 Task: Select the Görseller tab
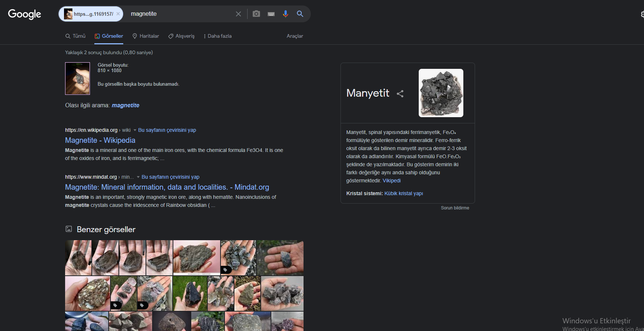[x=109, y=36]
